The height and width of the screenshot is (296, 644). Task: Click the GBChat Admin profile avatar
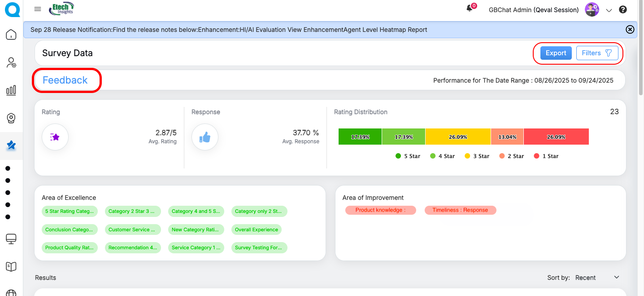click(592, 9)
